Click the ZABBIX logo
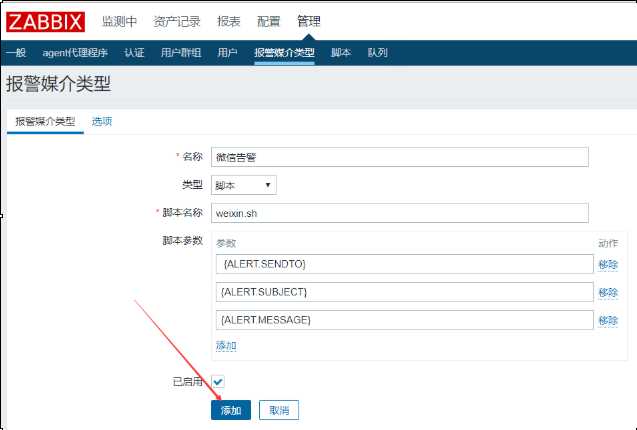This screenshot has height=430, width=637. (46, 22)
